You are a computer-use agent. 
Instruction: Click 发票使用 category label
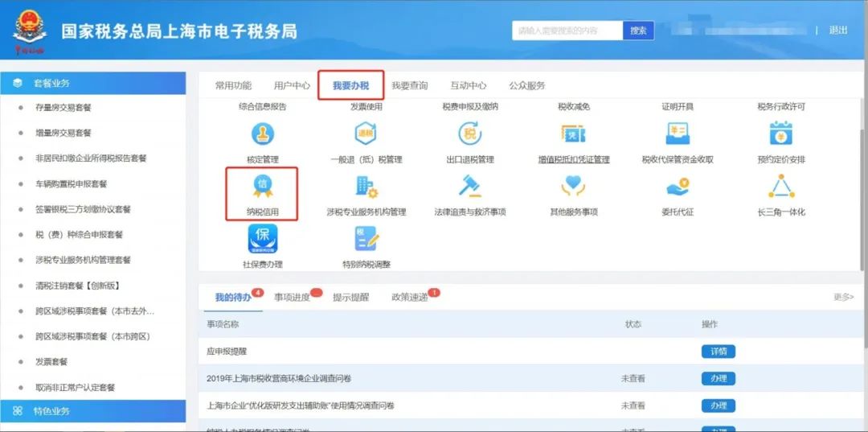pyautogui.click(x=366, y=106)
